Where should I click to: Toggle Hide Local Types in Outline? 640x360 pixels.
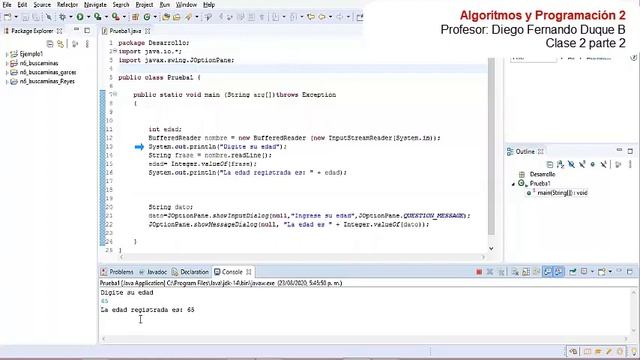603,164
